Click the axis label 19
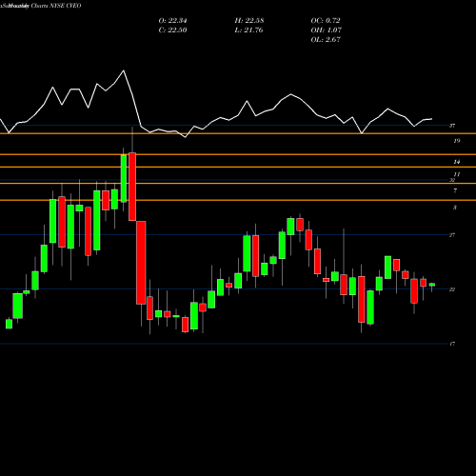 (x=456, y=141)
